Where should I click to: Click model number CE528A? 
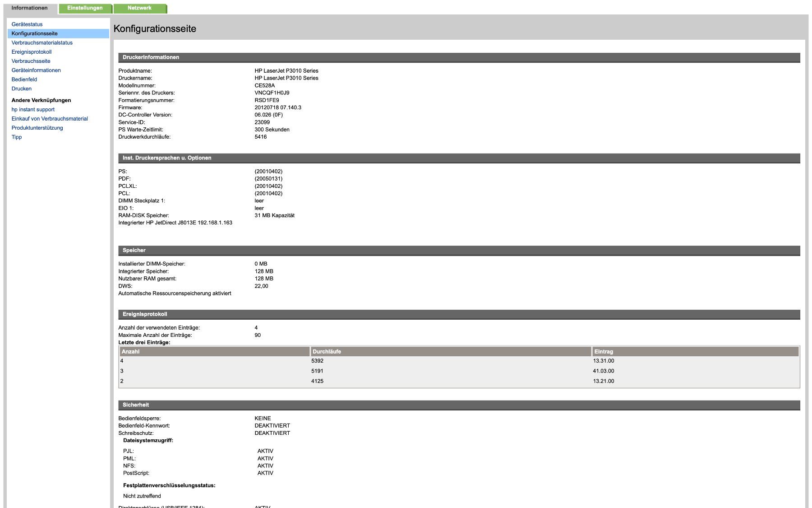click(x=265, y=86)
